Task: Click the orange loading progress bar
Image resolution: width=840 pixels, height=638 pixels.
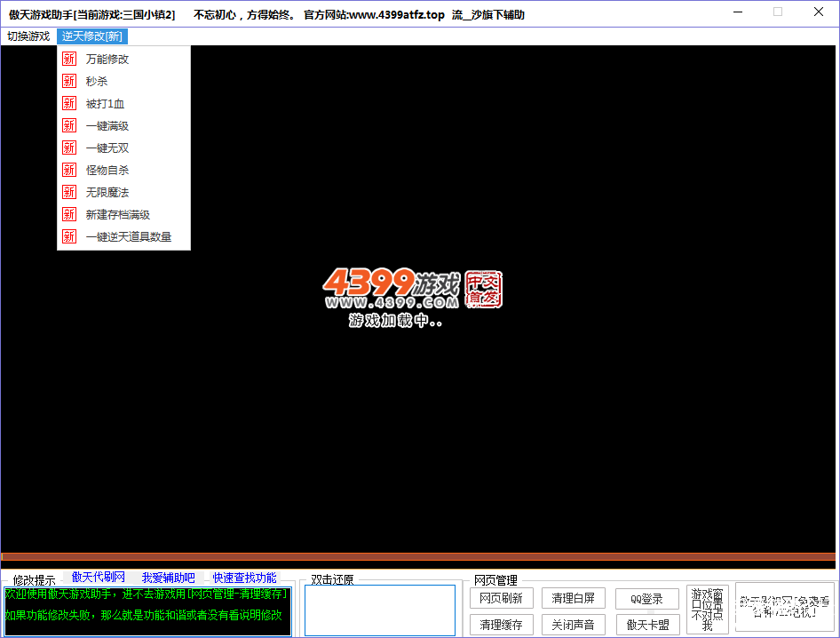Action: (418, 556)
